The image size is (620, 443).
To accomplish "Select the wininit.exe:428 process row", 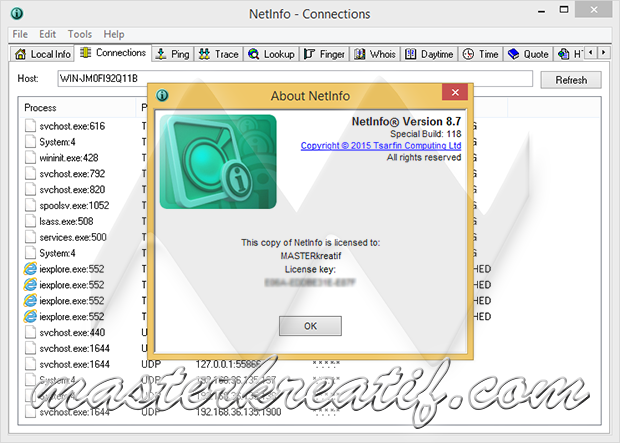I will click(68, 158).
